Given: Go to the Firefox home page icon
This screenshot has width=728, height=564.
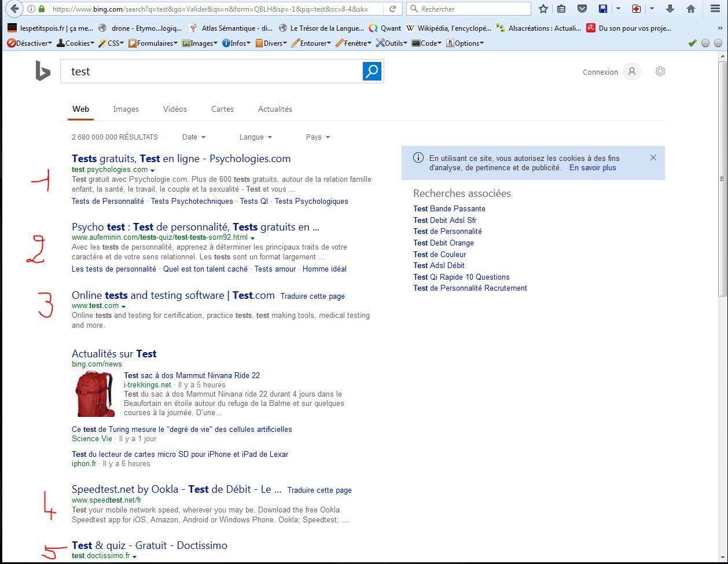Looking at the screenshot, I should pyautogui.click(x=690, y=9).
